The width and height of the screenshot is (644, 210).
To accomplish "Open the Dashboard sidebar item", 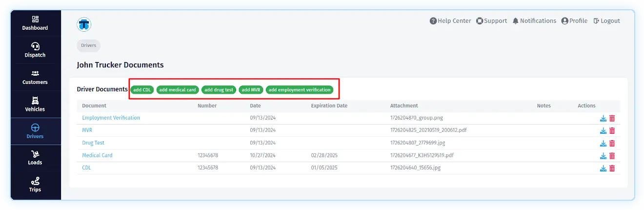I will (x=35, y=23).
